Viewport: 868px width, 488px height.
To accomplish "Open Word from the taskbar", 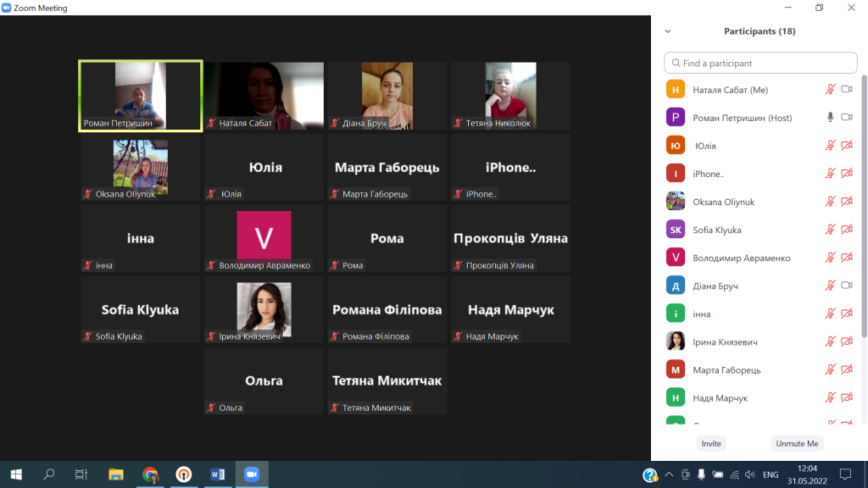I will [217, 474].
